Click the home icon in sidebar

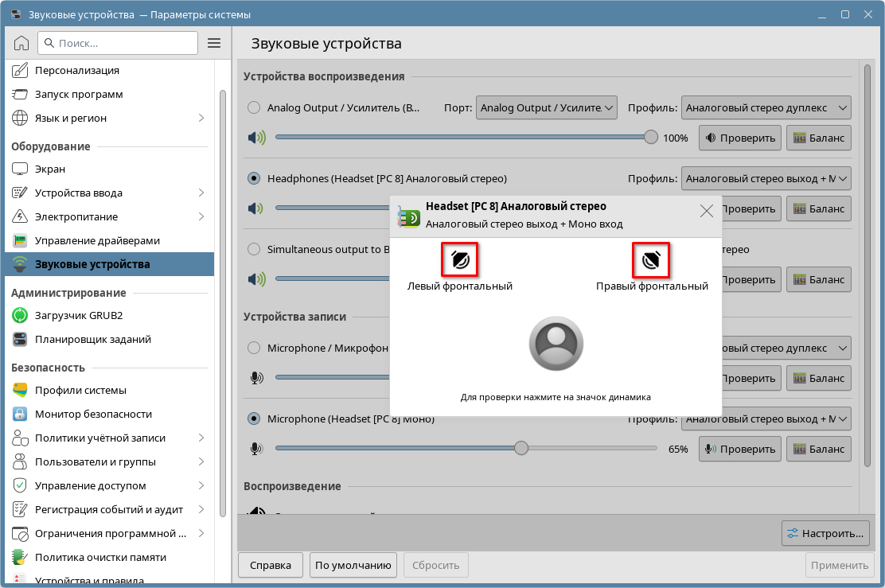pos(21,43)
